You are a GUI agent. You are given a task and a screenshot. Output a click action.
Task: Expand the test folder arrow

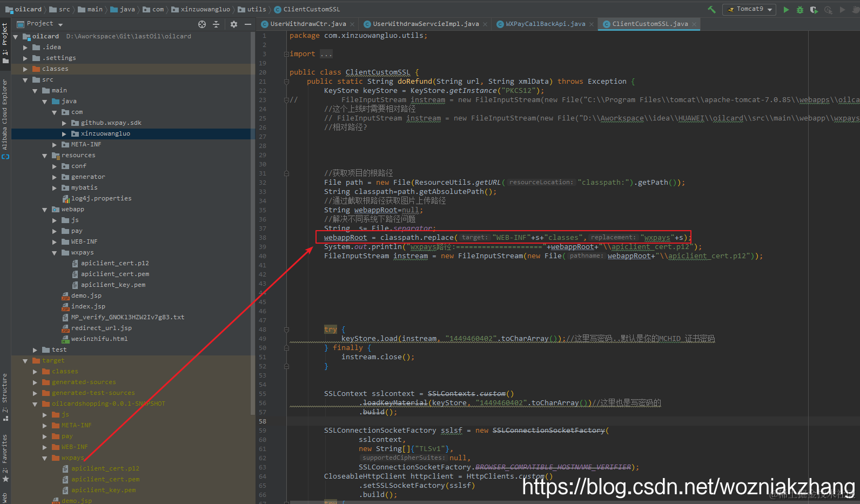35,350
